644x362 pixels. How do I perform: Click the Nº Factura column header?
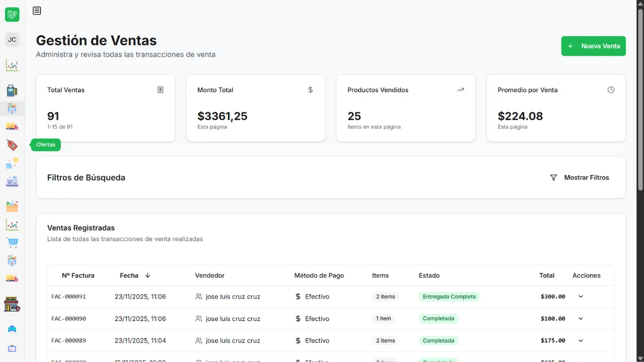point(78,275)
